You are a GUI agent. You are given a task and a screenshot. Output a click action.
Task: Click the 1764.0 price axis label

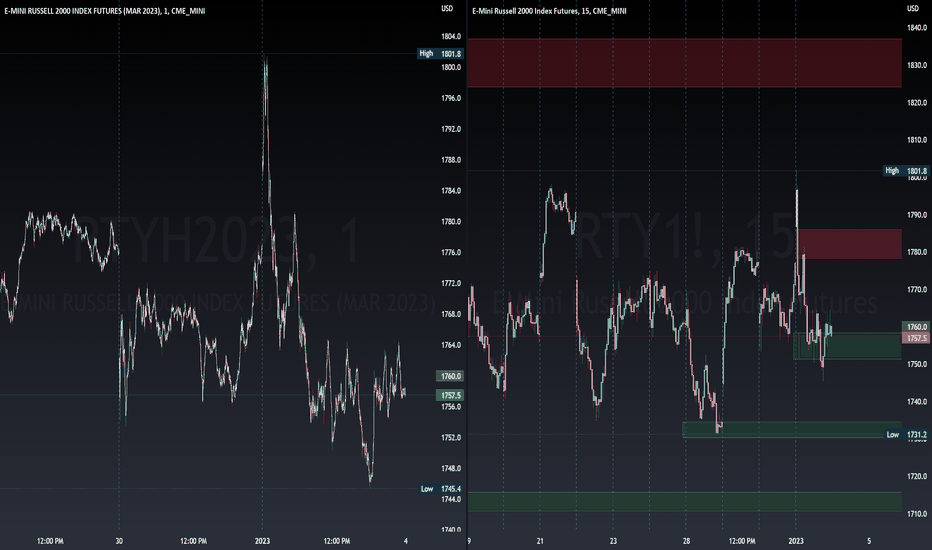click(x=451, y=345)
